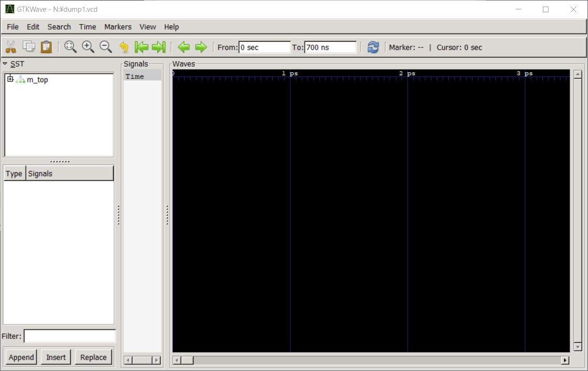Click the Zoom In magnifier icon
The image size is (588, 371).
88,46
